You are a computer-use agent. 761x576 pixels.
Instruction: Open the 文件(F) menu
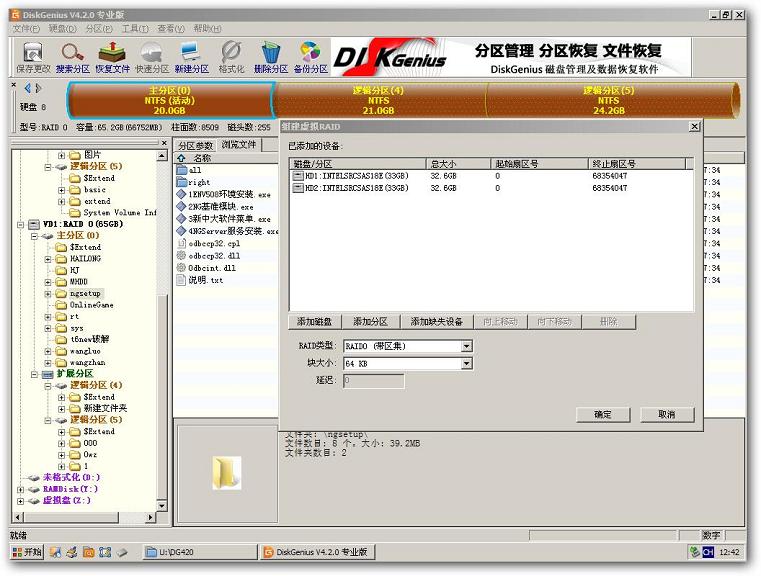click(x=26, y=29)
